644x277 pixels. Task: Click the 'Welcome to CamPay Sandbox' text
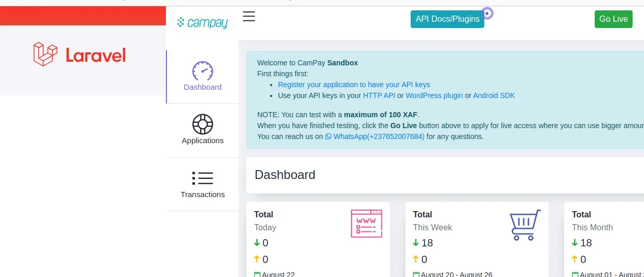coord(307,63)
